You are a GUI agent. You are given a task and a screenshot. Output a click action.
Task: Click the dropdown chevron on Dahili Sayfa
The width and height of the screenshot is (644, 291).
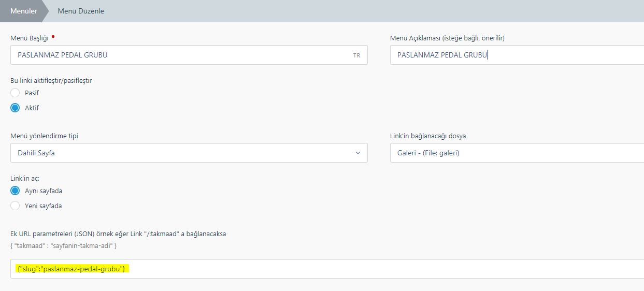pos(357,153)
